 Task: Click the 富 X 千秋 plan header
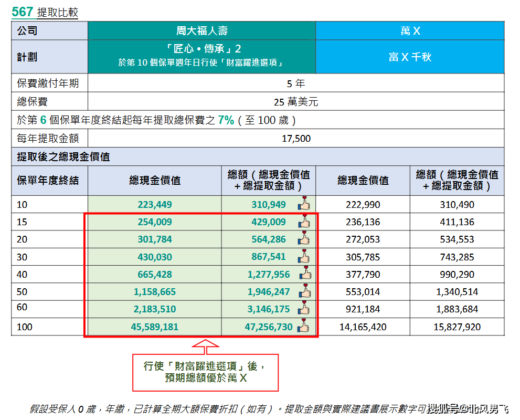pyautogui.click(x=410, y=57)
